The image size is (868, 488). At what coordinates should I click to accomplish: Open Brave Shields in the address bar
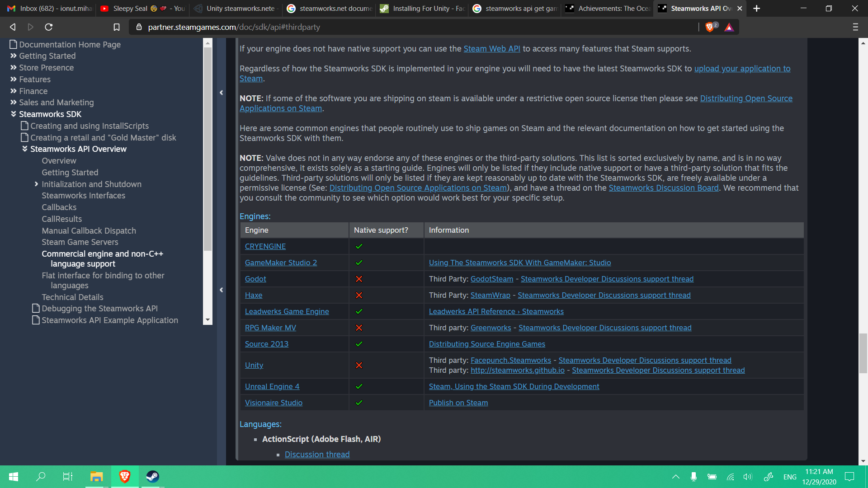click(710, 27)
